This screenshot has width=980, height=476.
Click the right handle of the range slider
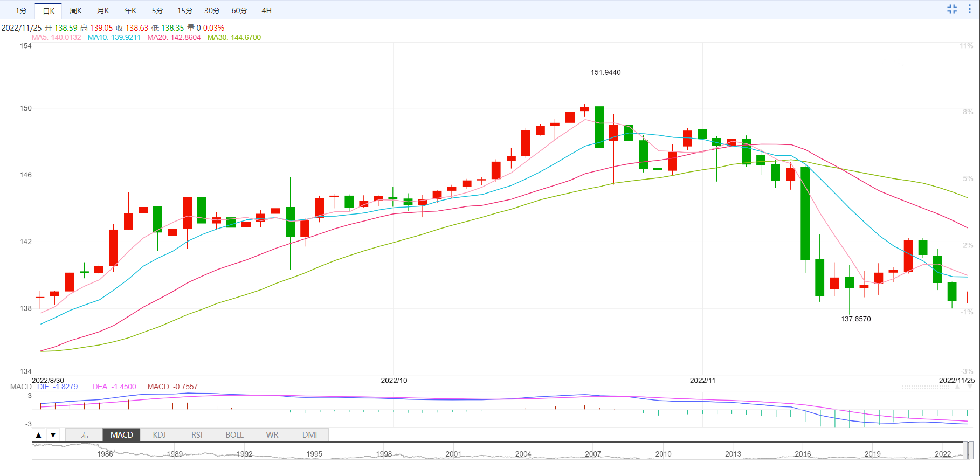click(x=970, y=451)
